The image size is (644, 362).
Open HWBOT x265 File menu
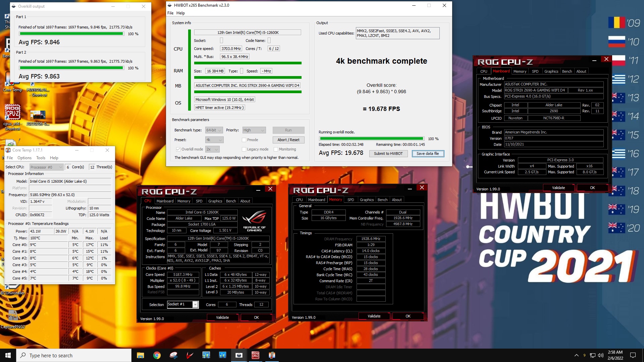pyautogui.click(x=170, y=13)
